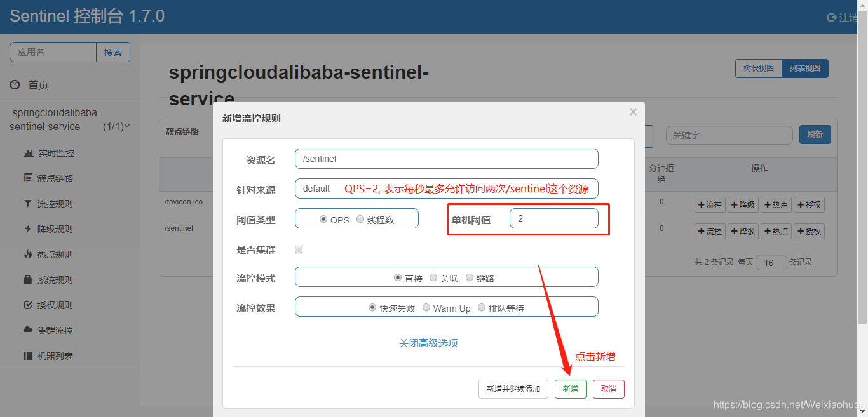
Task: Select 关联 flow control mode
Action: (x=433, y=277)
